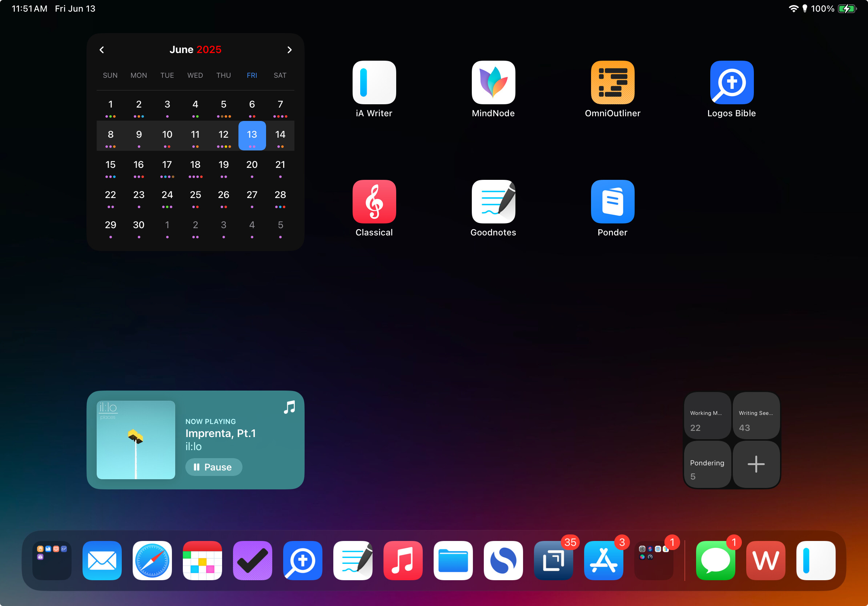Add new item with plus tile
This screenshot has height=606, width=868.
756,464
